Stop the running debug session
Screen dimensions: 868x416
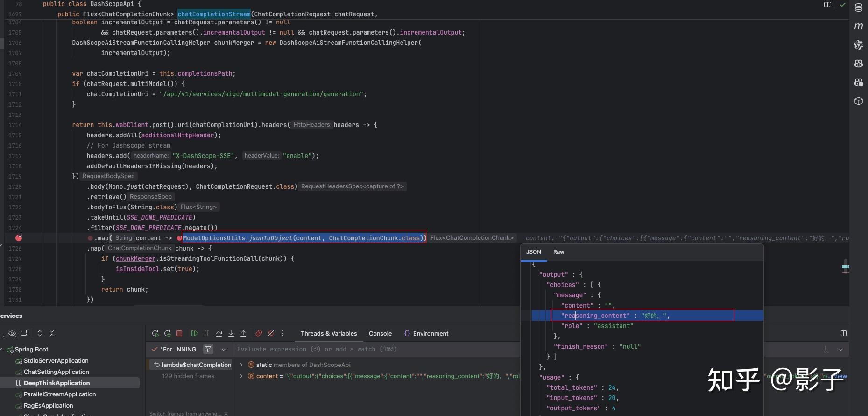coord(179,333)
